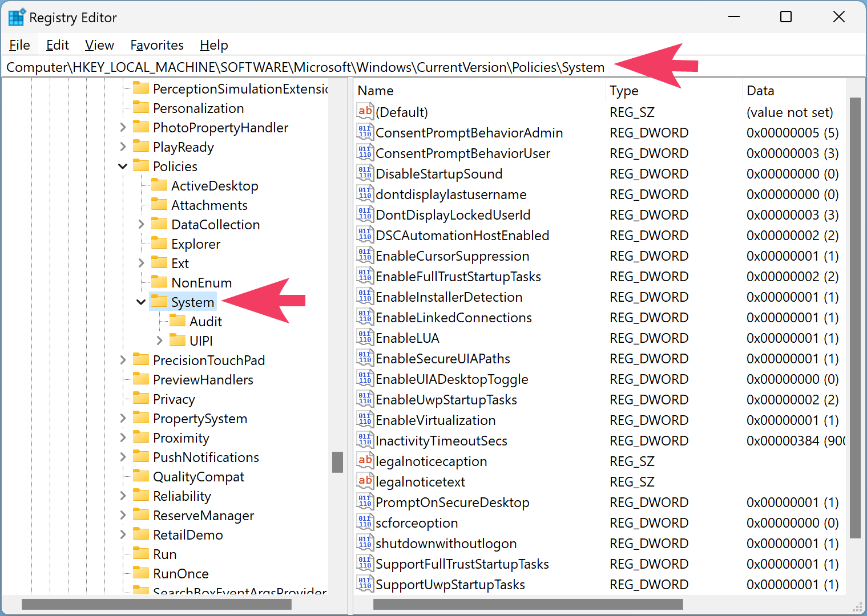Click the Registry Editor app icon in title bar
The width and height of the screenshot is (867, 616).
point(17,17)
